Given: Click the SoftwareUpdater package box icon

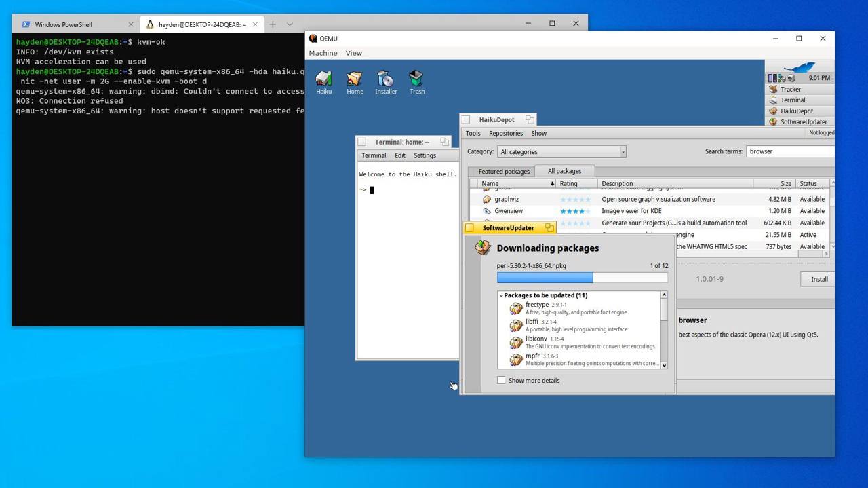Looking at the screenshot, I should pos(482,248).
